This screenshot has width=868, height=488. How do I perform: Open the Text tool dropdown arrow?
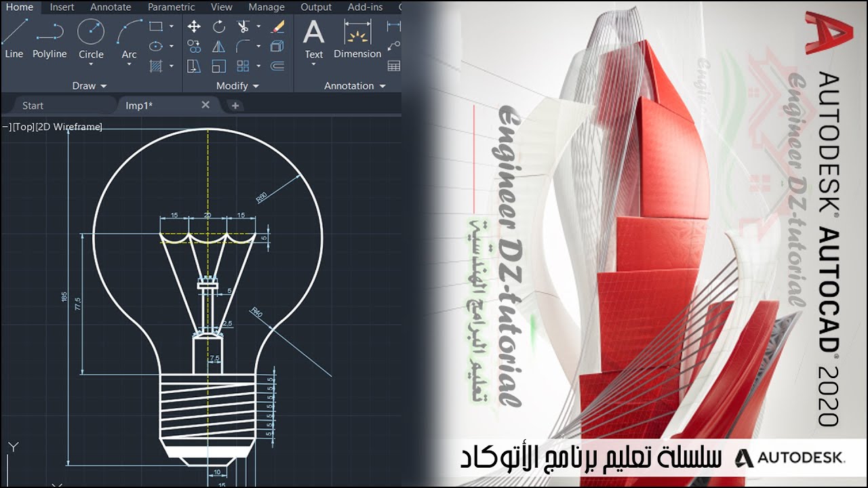(313, 64)
